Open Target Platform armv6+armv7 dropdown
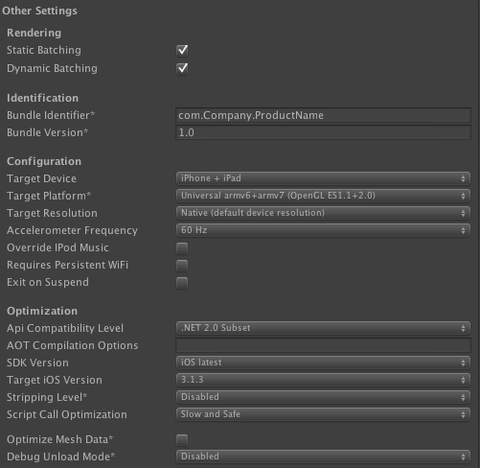Image resolution: width=480 pixels, height=468 pixels. pyautogui.click(x=323, y=196)
